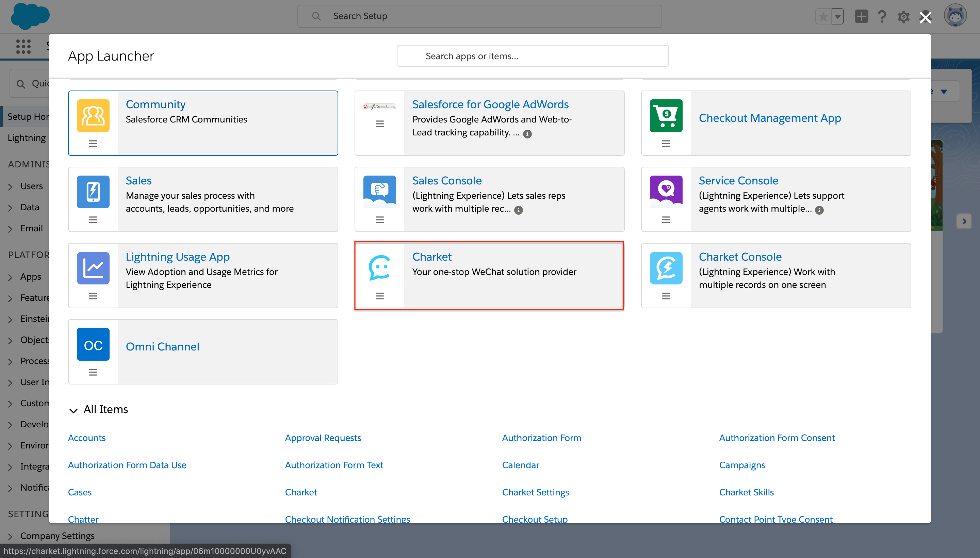980x558 pixels.
Task: Click the drag handle on Sales Console tile
Action: [x=379, y=219]
